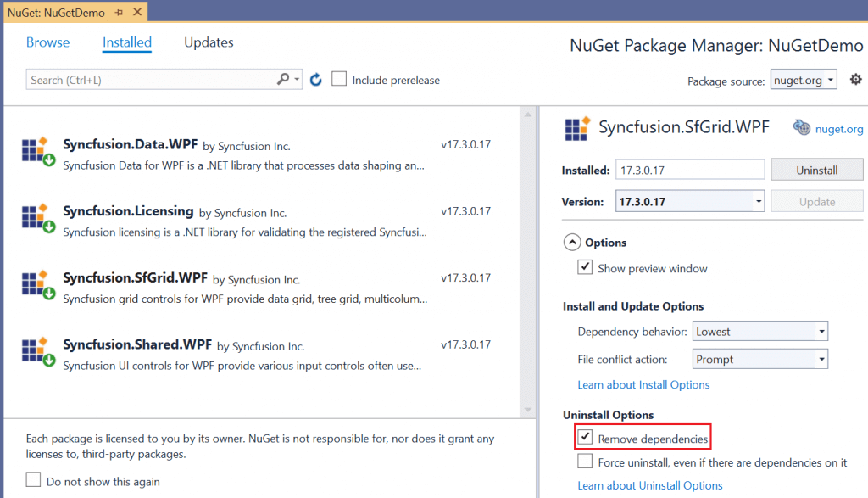Click the search magnifier icon
Image resolution: width=868 pixels, height=498 pixels.
[283, 80]
